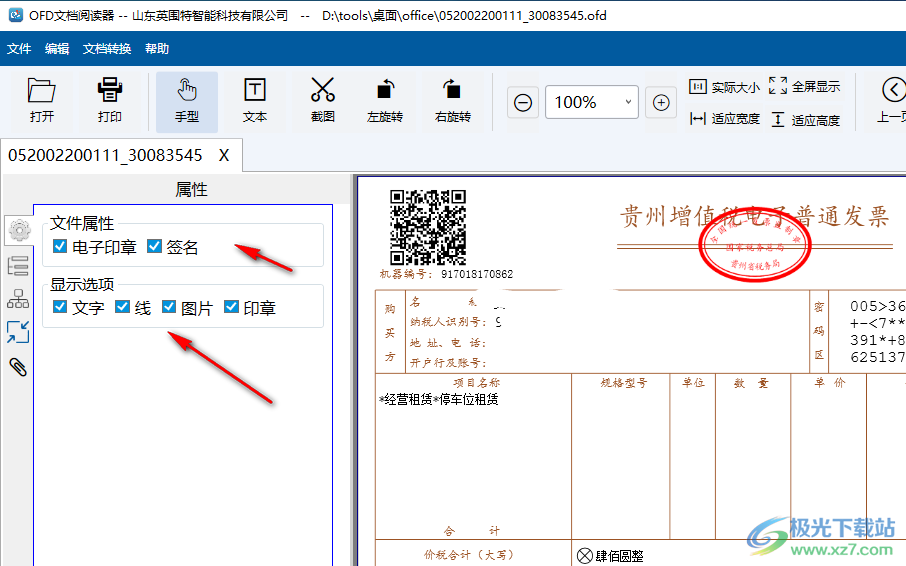Click the 单位 column header
The height and width of the screenshot is (566, 906).
tap(693, 382)
